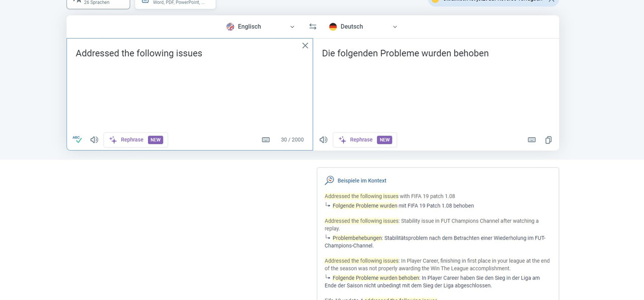This screenshot has height=300, width=644.
Task: Switch to the 26 Sprachen text tab
Action: pyautogui.click(x=98, y=3)
